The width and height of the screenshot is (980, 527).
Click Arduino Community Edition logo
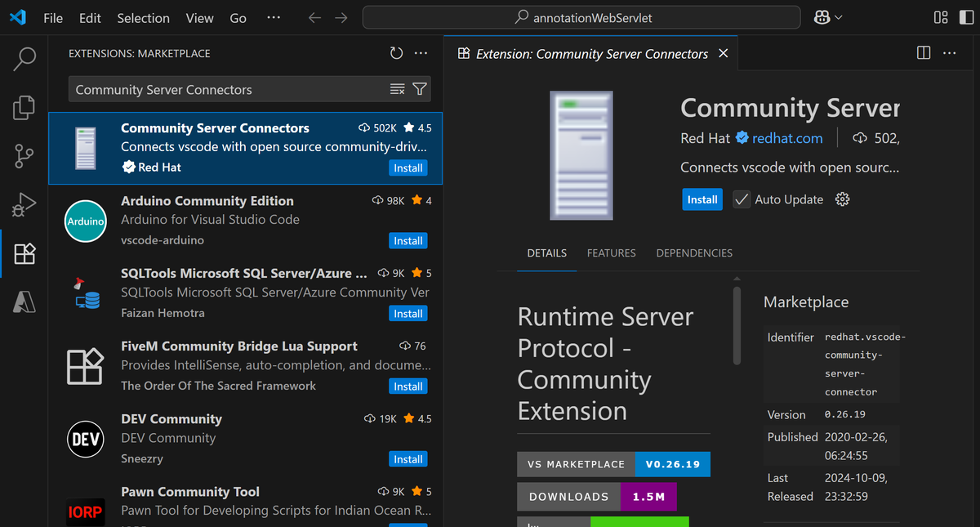tap(86, 221)
